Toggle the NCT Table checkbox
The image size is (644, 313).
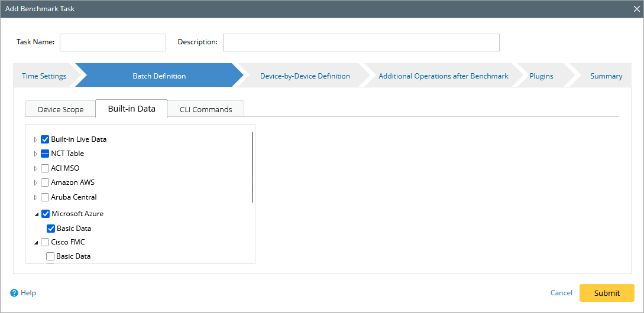coord(45,154)
